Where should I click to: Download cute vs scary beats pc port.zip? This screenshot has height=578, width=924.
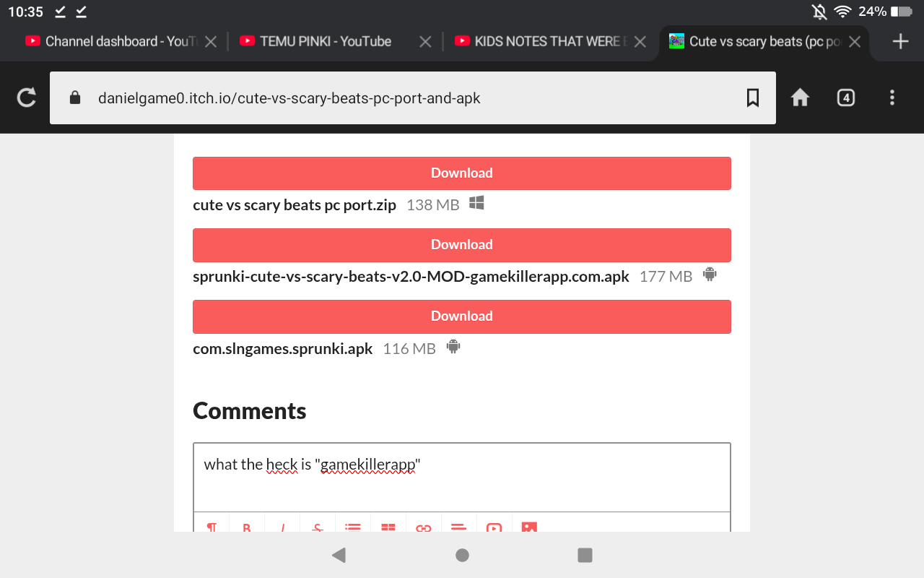click(462, 173)
